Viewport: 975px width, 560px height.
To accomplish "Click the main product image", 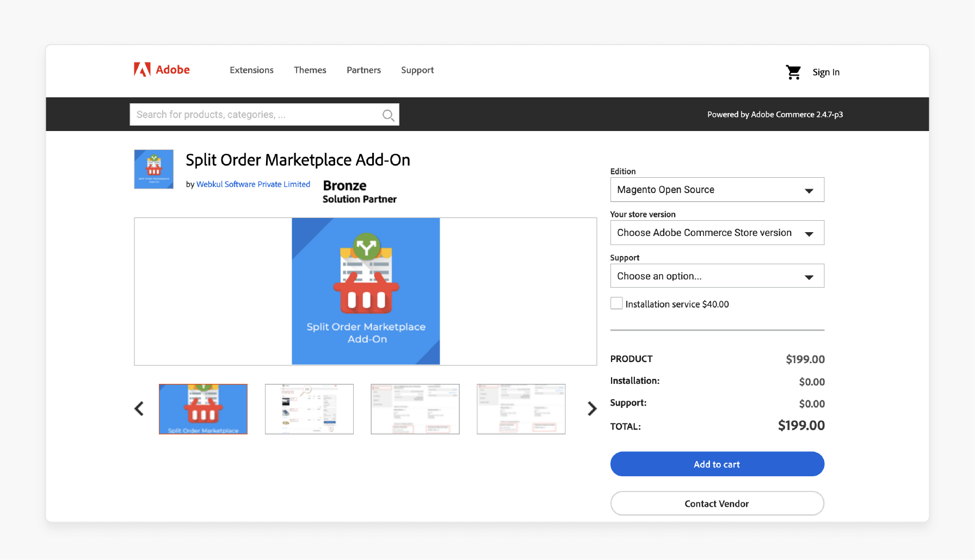I will (366, 291).
